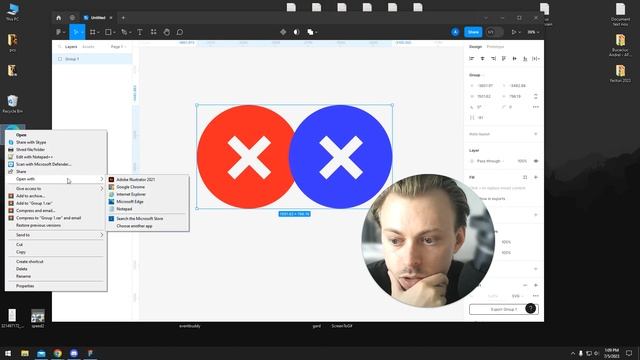The width and height of the screenshot is (640, 360).
Task: Select the Hand tool
Action: click(167, 32)
